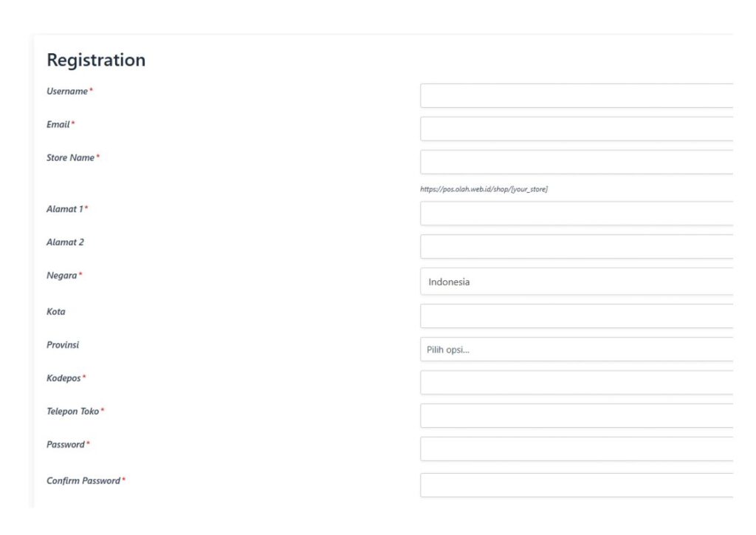Viewport: 756px width, 535px height.
Task: Click the store URL hint text
Action: [484, 189]
